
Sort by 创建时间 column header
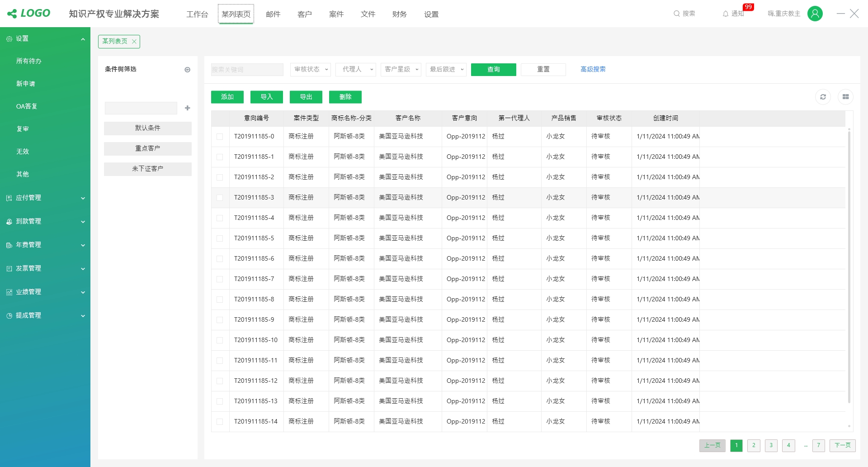point(665,118)
